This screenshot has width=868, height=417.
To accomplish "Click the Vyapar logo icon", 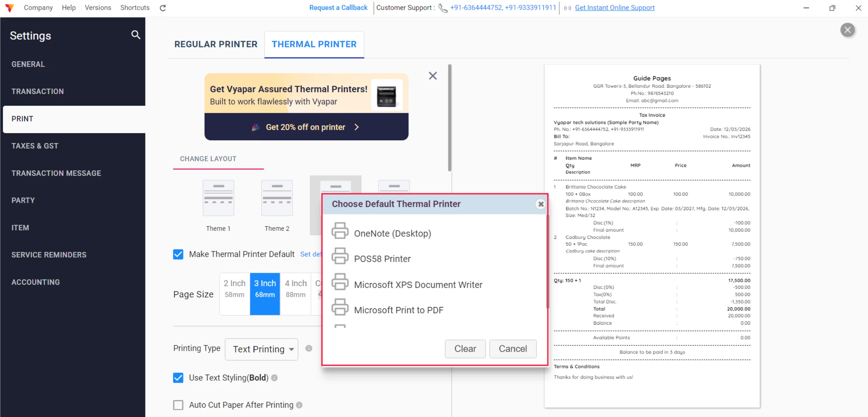I will click(x=9, y=8).
